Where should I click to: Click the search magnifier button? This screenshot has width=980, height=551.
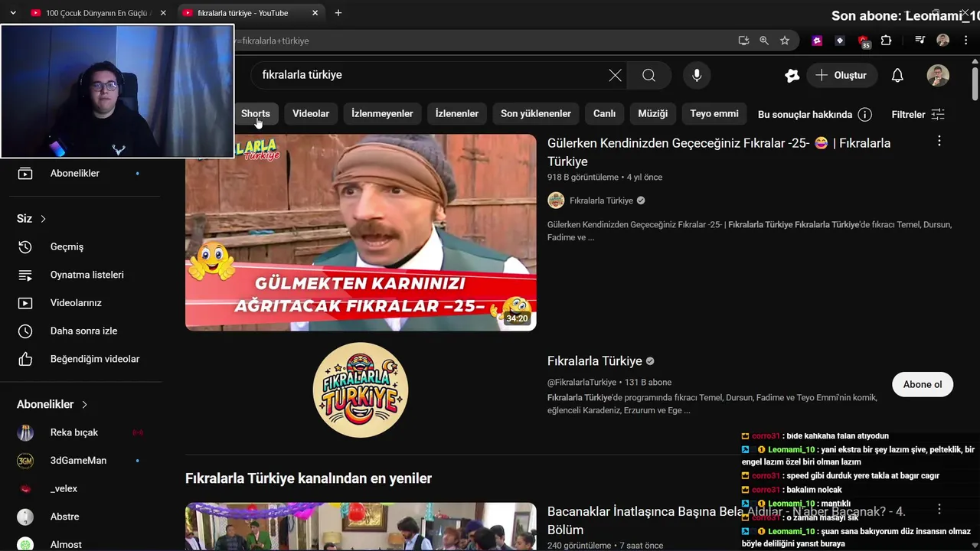pos(648,75)
